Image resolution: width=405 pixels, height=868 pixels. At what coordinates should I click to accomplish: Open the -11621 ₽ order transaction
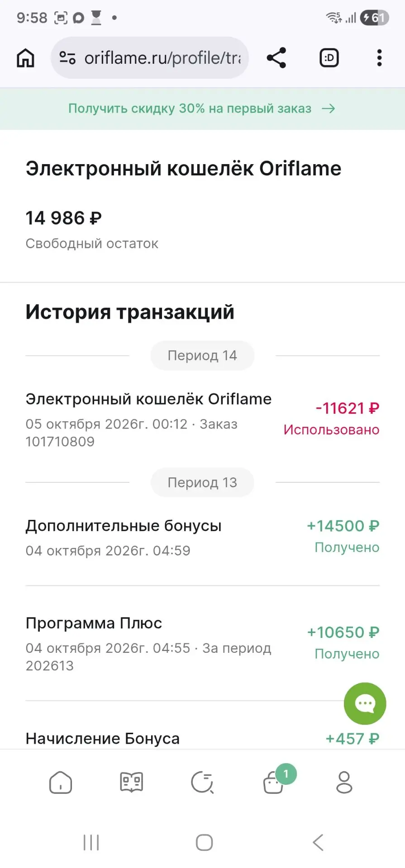(202, 420)
